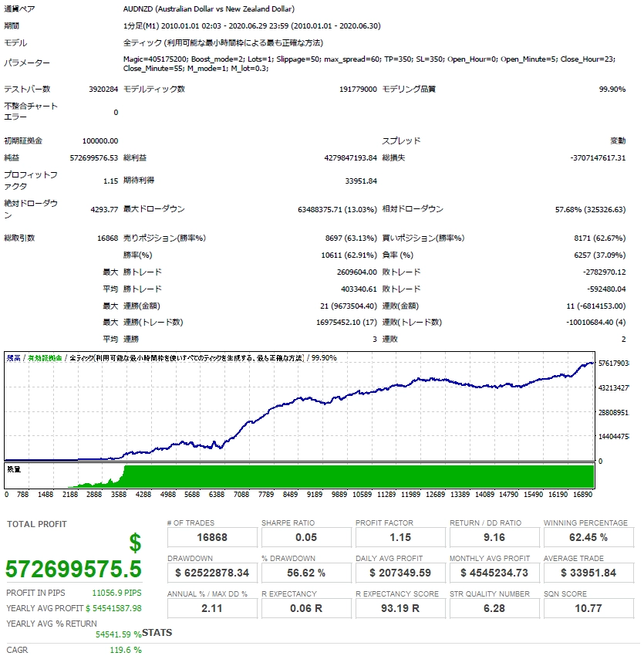
Task: Click the Profit Factor 1.15 box
Action: pos(400,537)
